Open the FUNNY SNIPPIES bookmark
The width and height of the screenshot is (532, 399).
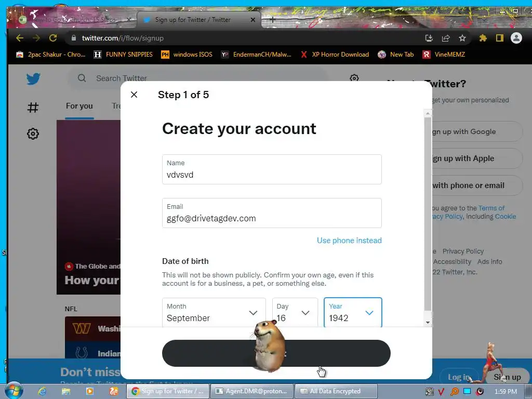(x=123, y=54)
